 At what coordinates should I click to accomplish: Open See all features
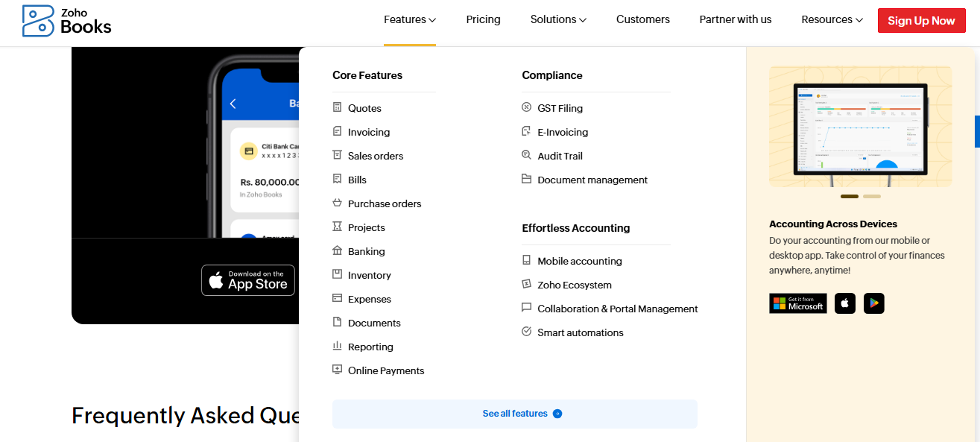pyautogui.click(x=514, y=414)
